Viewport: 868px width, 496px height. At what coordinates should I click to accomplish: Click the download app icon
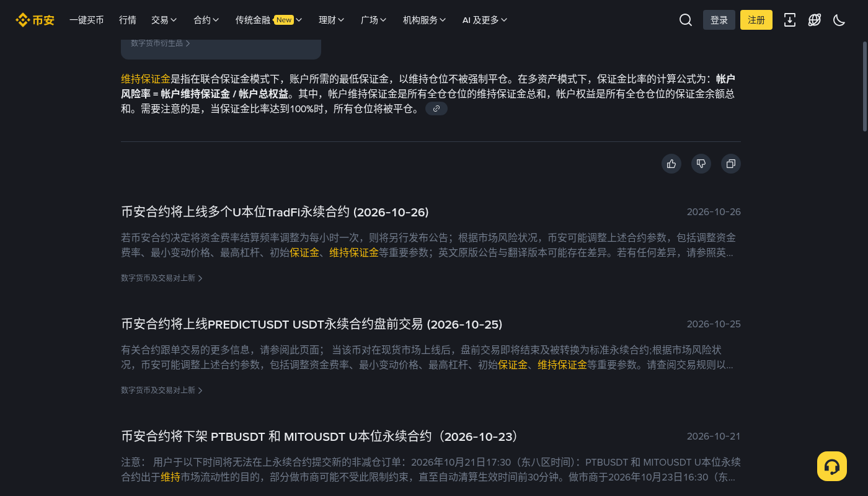coord(790,20)
